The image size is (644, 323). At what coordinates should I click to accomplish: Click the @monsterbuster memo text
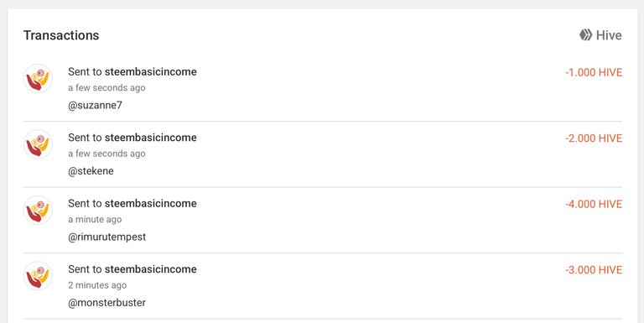coord(106,303)
